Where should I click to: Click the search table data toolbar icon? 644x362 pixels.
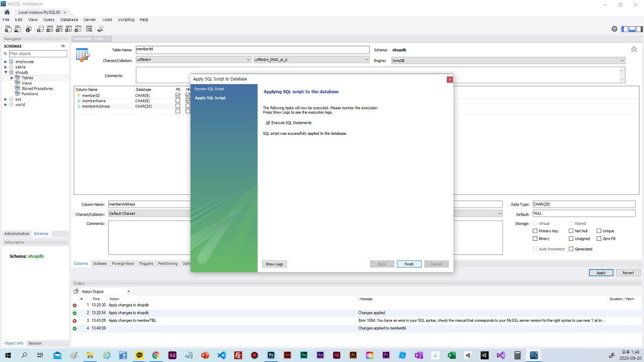pyautogui.click(x=89, y=29)
